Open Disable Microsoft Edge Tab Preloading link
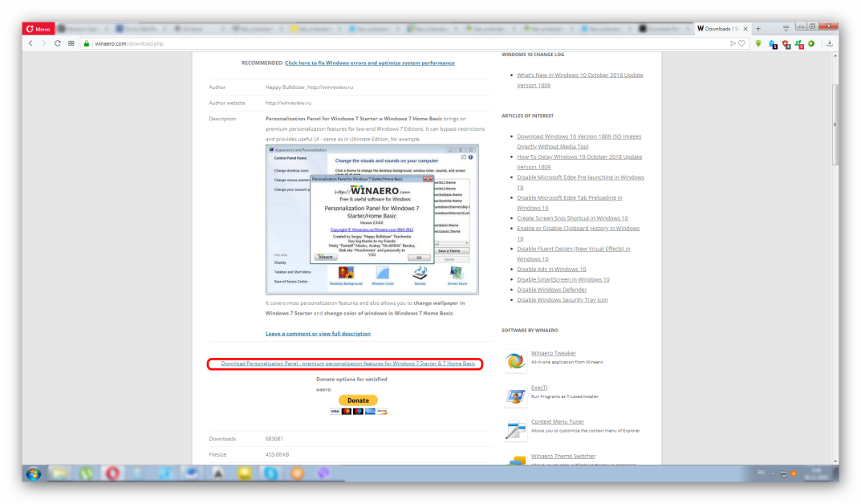This screenshot has width=861, height=504. [570, 202]
